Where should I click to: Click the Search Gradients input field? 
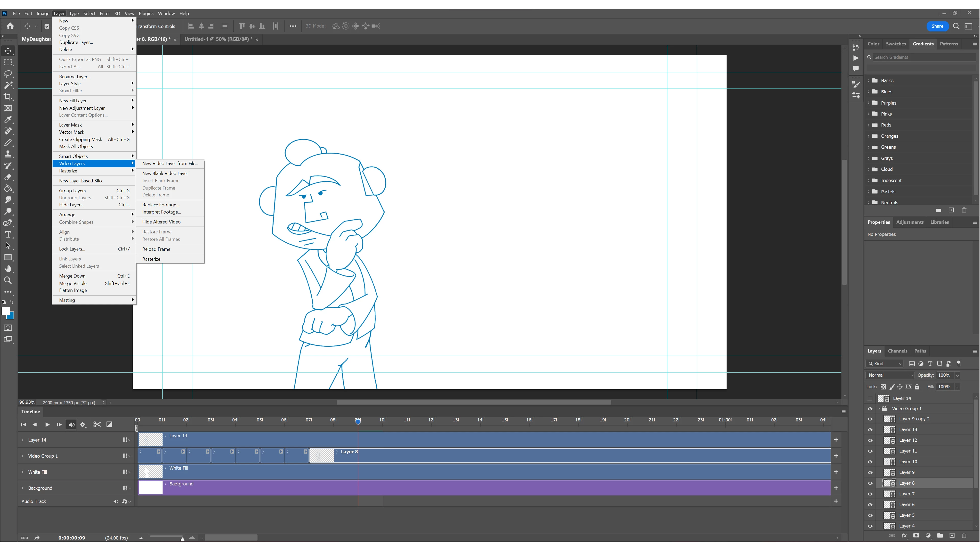pos(923,57)
